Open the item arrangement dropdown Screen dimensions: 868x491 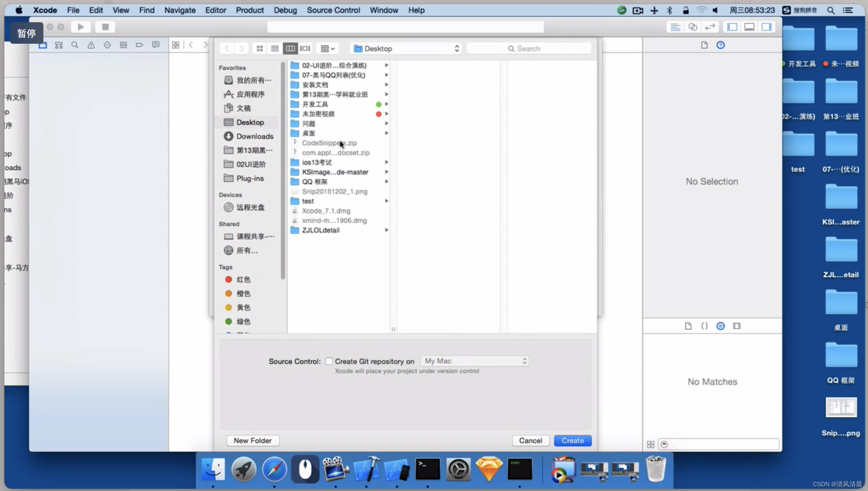(327, 48)
